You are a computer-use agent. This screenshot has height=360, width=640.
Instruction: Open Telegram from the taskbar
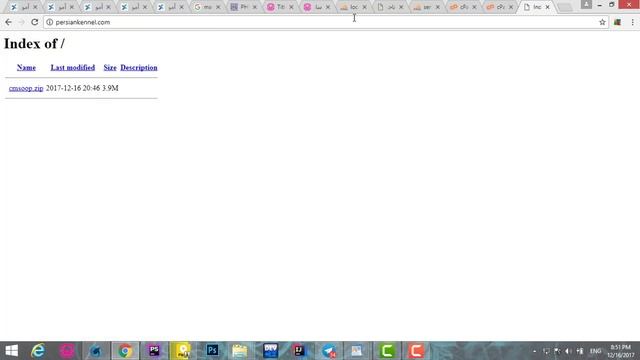329,351
